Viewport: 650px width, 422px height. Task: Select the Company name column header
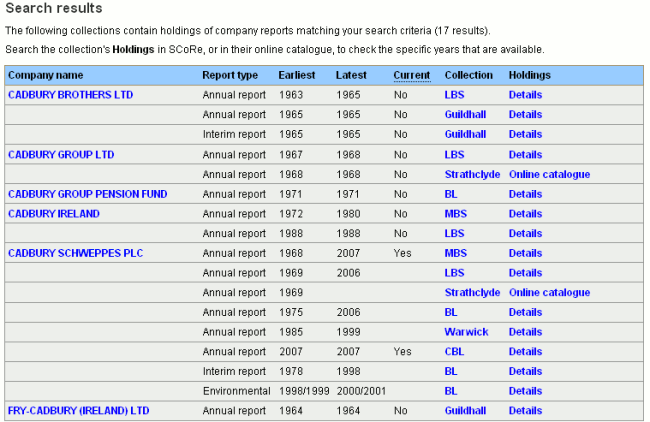46,75
